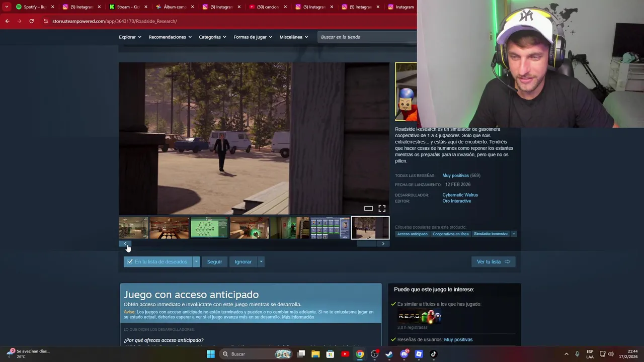
Task: Select the second thumbnail with shop shelves
Action: (x=169, y=228)
